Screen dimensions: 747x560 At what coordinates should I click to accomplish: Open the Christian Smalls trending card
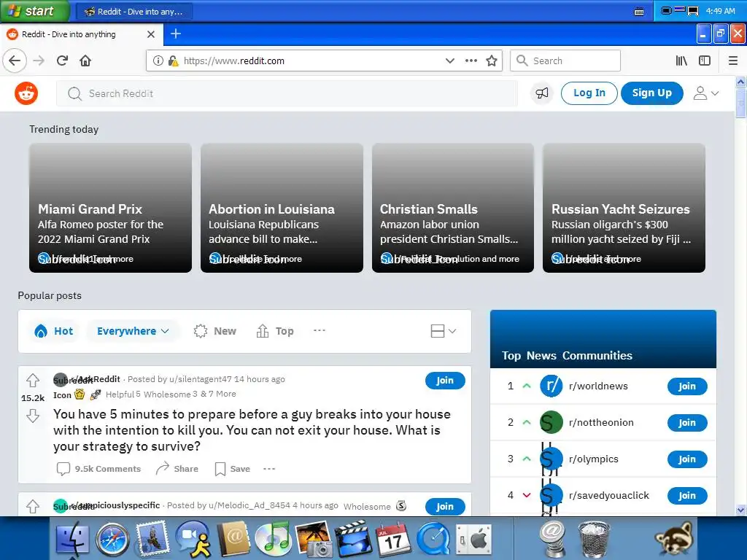pos(453,208)
